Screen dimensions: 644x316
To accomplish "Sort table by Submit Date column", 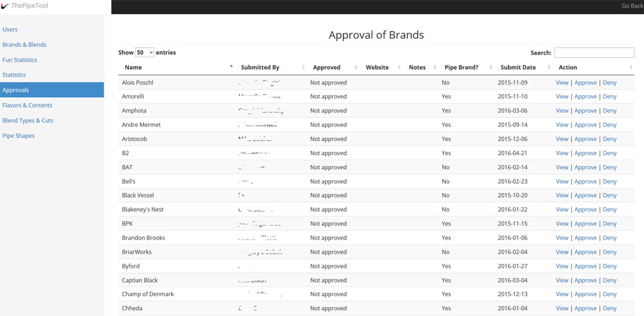I will [523, 68].
